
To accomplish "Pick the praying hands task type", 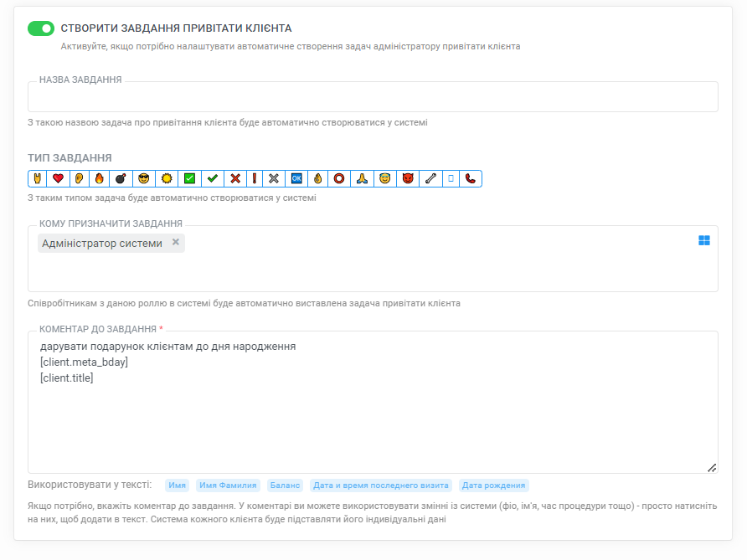I will tap(362, 178).
